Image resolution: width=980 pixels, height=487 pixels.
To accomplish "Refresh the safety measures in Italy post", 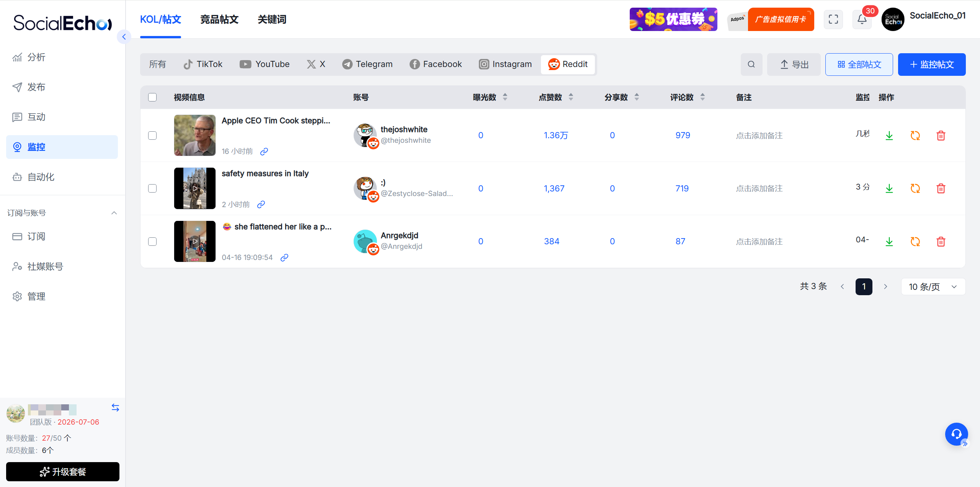I will point(915,188).
